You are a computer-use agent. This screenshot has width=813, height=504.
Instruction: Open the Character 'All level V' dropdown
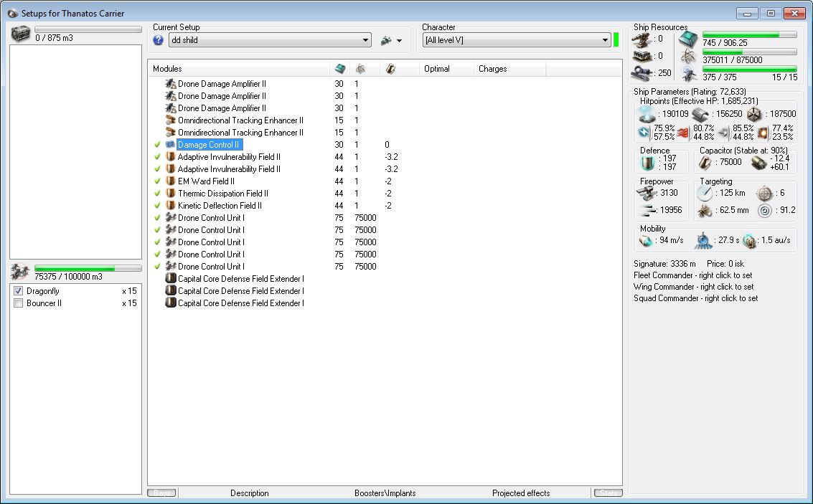[517, 40]
